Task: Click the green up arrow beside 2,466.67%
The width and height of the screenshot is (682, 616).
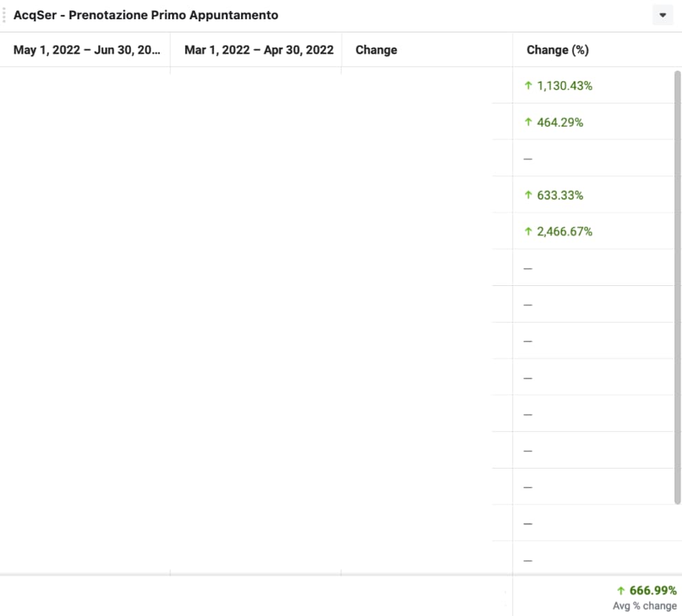Action: [x=528, y=232]
